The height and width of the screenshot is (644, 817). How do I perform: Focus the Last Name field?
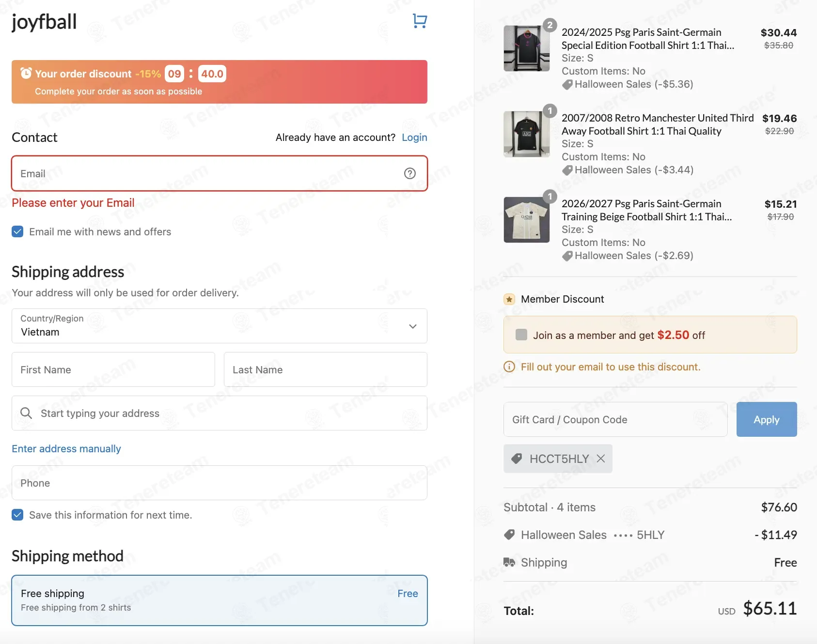[x=326, y=369]
